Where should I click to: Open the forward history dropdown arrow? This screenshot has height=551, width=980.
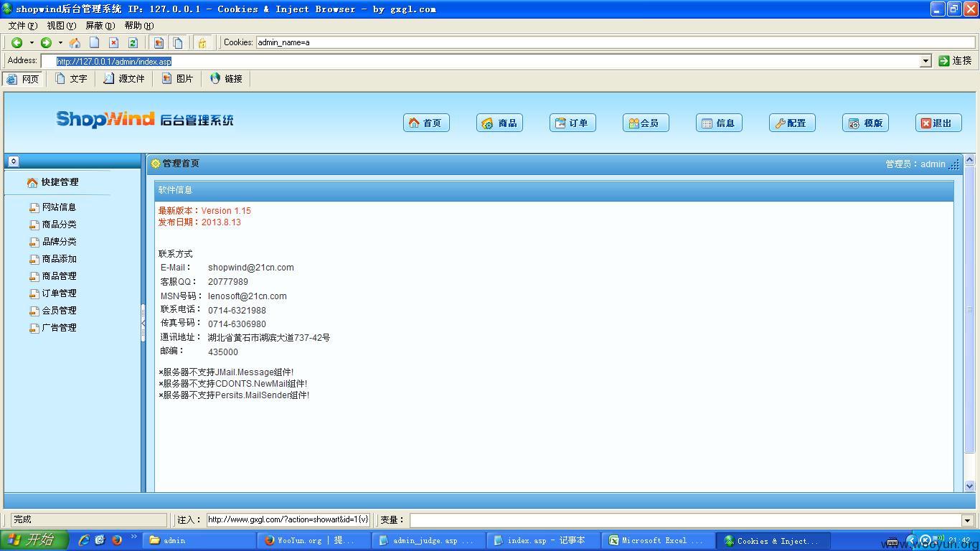[60, 43]
